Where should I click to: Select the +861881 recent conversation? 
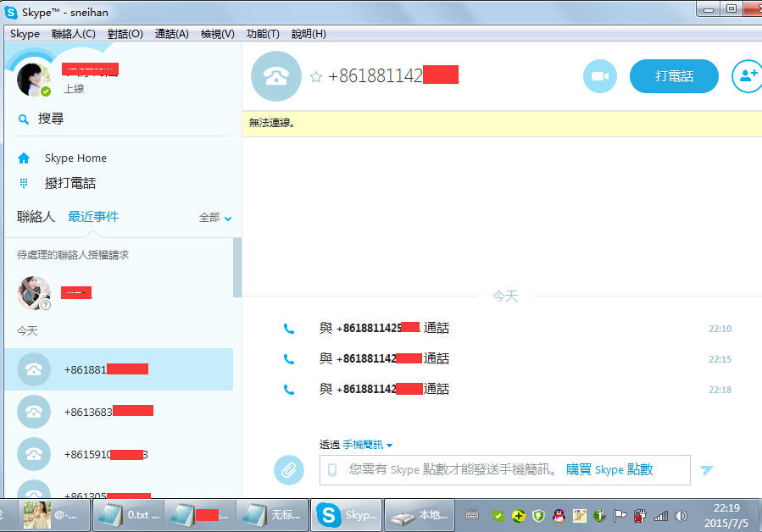click(119, 369)
